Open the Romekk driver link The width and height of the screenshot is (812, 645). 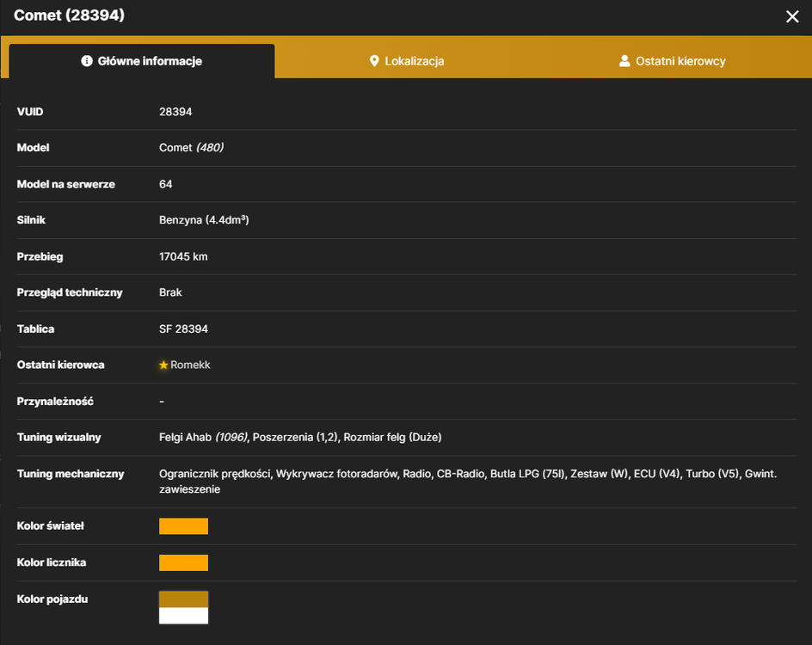(x=190, y=365)
